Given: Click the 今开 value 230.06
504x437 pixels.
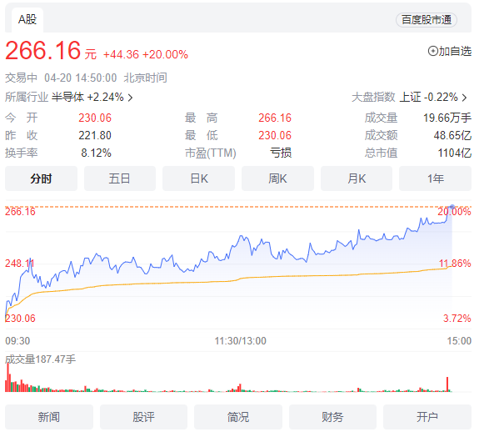Looking at the screenshot, I should click(x=95, y=118).
